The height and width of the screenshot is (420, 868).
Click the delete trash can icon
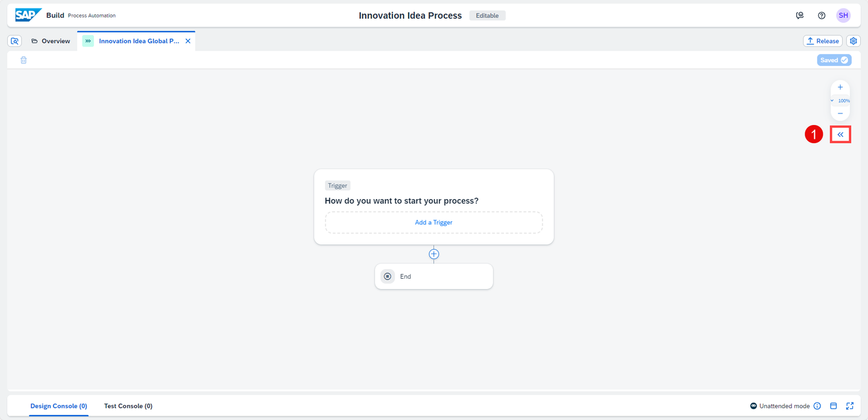pos(24,60)
